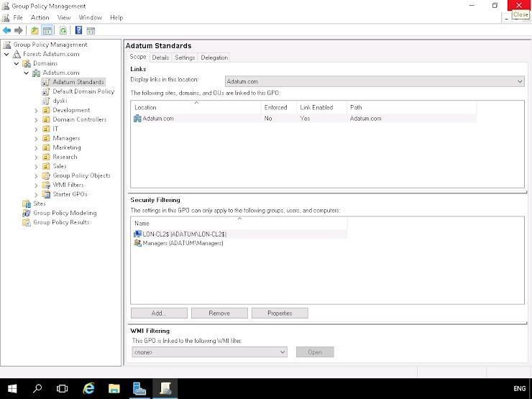Open Server Manager from taskbar
532x399 pixels.
(139, 388)
